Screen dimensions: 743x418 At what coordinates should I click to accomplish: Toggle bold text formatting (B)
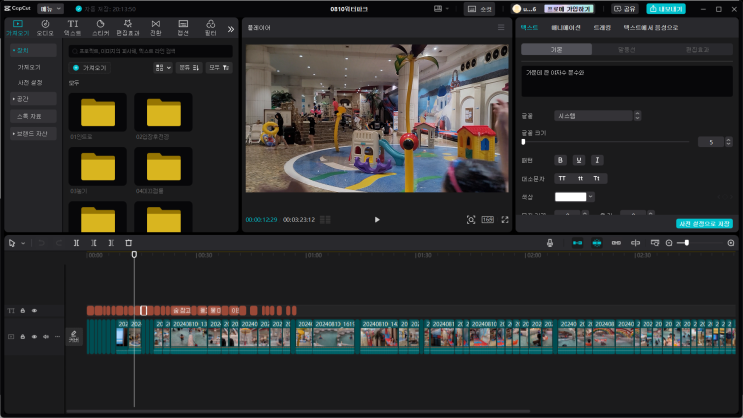[x=560, y=160]
